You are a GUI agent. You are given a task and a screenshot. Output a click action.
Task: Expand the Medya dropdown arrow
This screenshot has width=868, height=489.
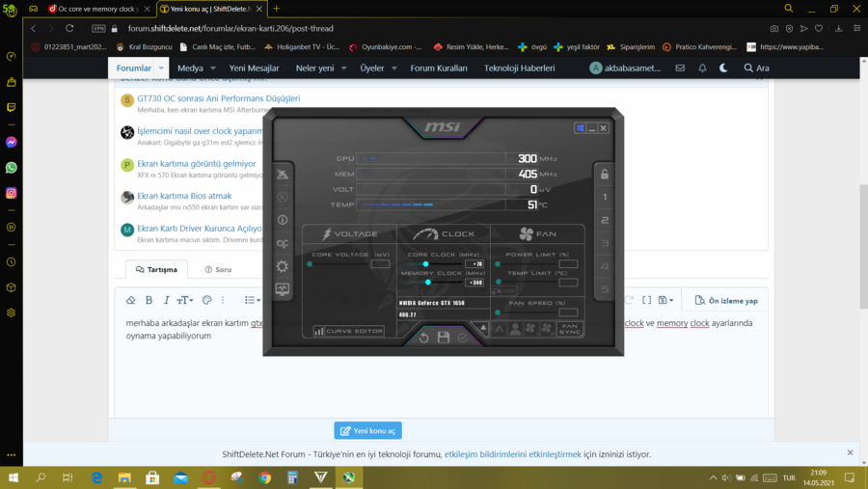click(x=212, y=68)
